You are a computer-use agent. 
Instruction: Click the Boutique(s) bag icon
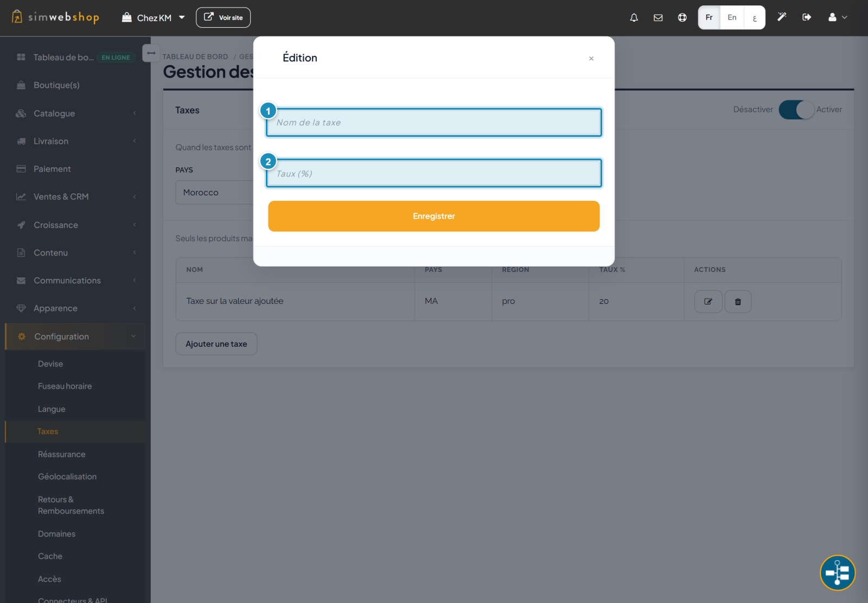click(x=21, y=85)
